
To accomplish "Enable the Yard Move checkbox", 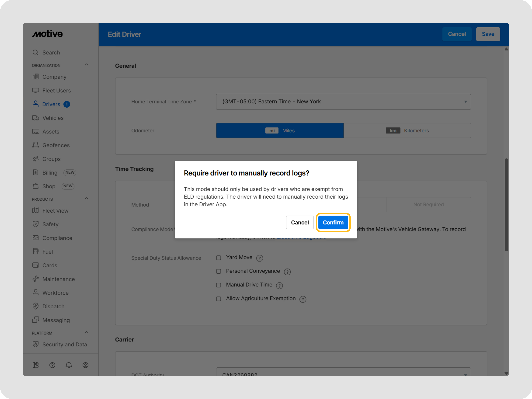I will click(219, 258).
